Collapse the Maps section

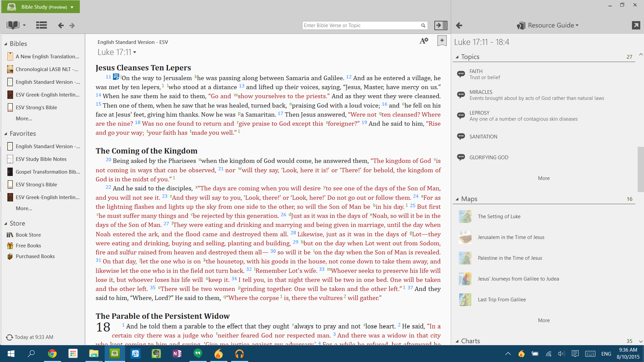pyautogui.click(x=457, y=199)
